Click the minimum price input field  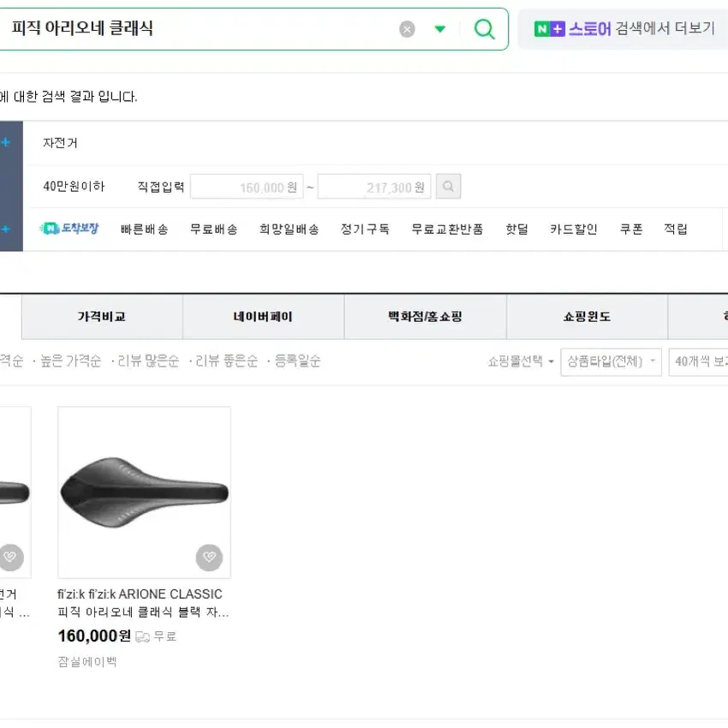(x=247, y=186)
